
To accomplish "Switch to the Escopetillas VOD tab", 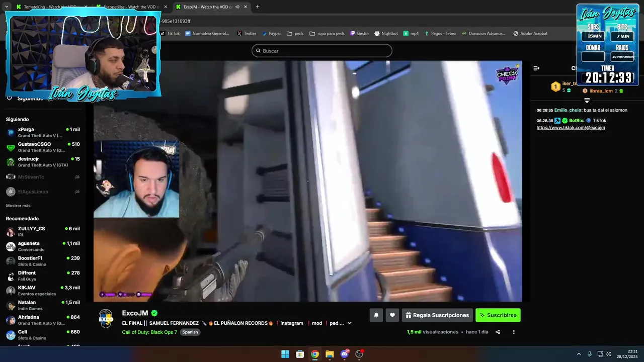I will pyautogui.click(x=131, y=7).
